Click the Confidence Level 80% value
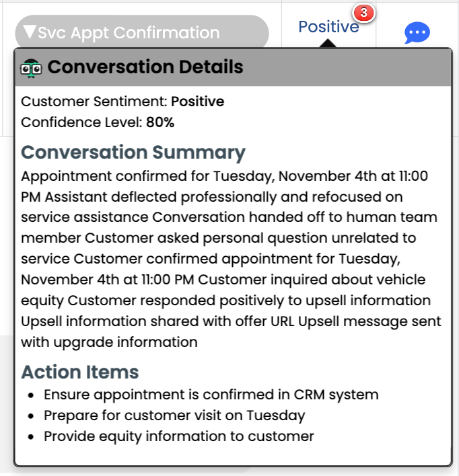Screen dimensions: 459x476 tap(160, 122)
